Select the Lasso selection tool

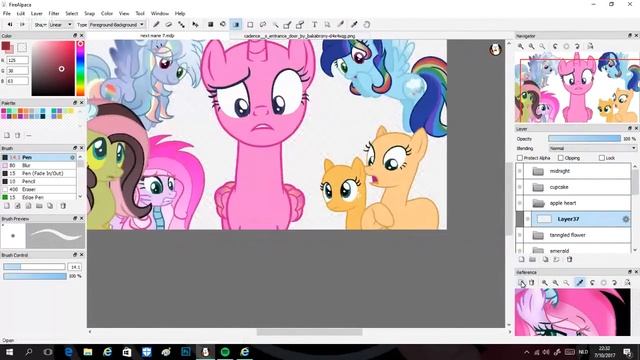coord(263,24)
